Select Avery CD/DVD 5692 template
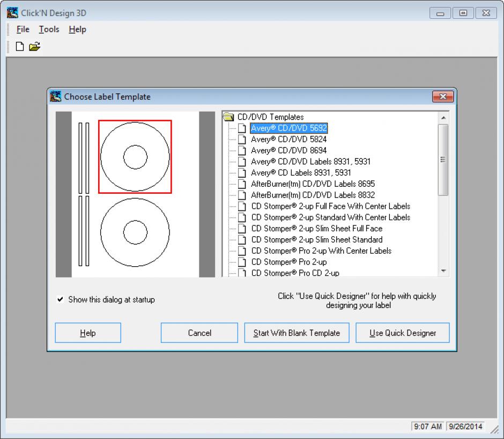 click(288, 128)
